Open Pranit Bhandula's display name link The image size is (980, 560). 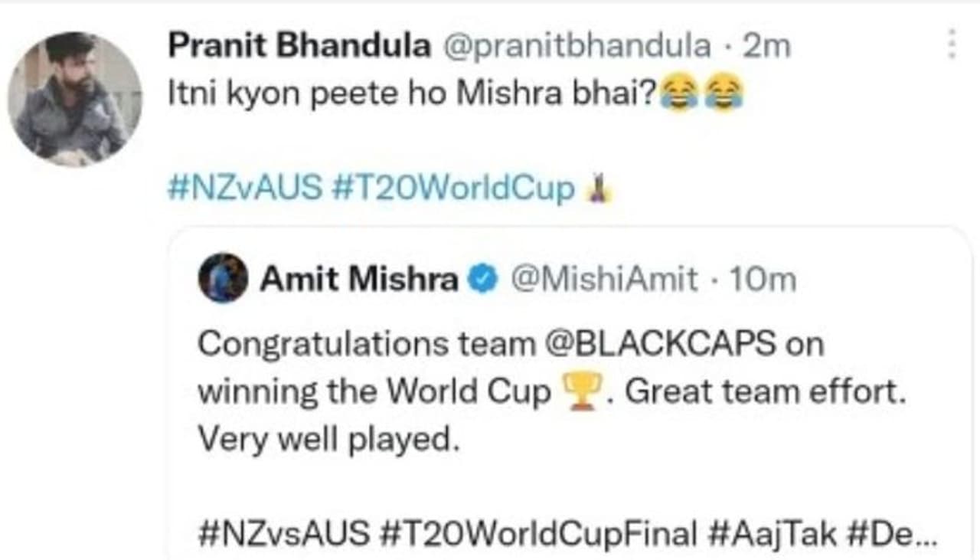[299, 47]
